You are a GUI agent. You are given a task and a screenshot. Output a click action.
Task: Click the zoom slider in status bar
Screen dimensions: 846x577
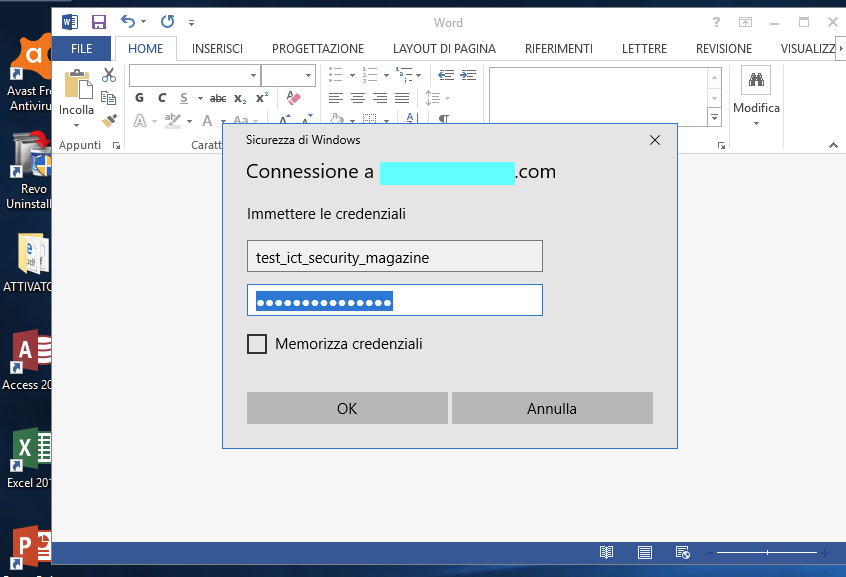[x=767, y=552]
